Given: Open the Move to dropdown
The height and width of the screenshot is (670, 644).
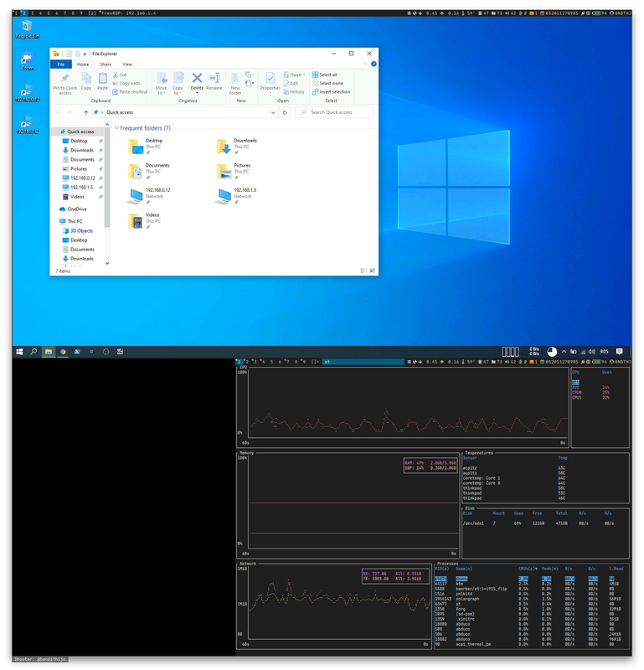Looking at the screenshot, I should coord(161,82).
